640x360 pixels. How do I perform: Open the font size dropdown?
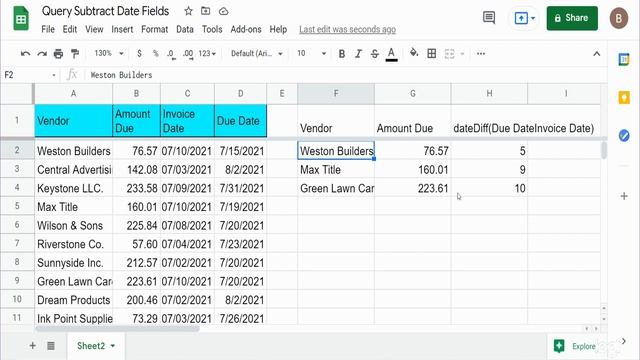click(x=311, y=53)
